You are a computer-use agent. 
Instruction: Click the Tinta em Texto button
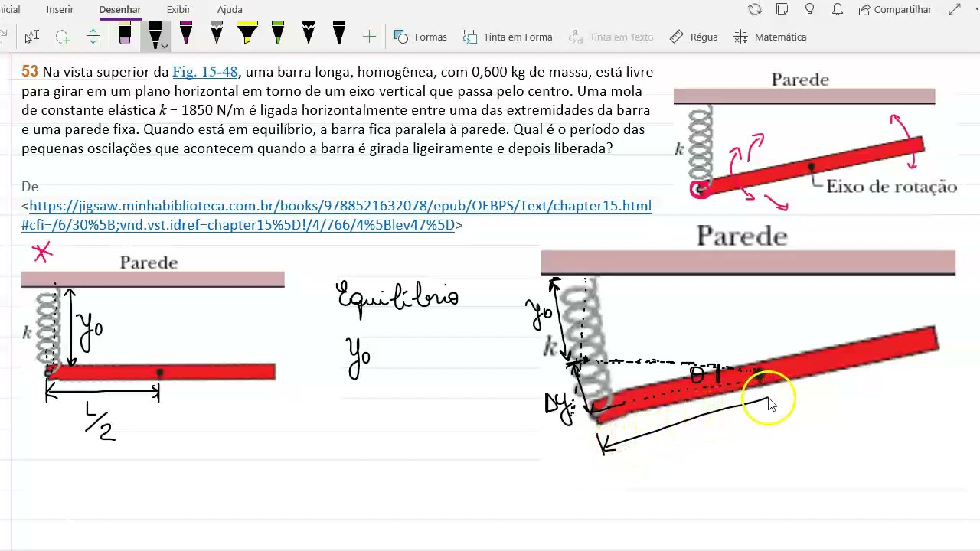coord(611,37)
